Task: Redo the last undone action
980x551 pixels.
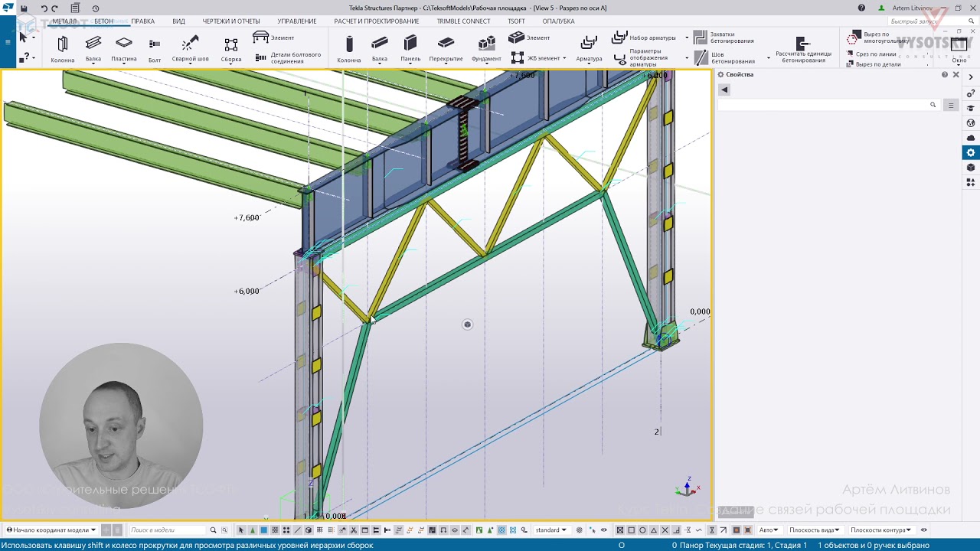Action: [x=54, y=8]
